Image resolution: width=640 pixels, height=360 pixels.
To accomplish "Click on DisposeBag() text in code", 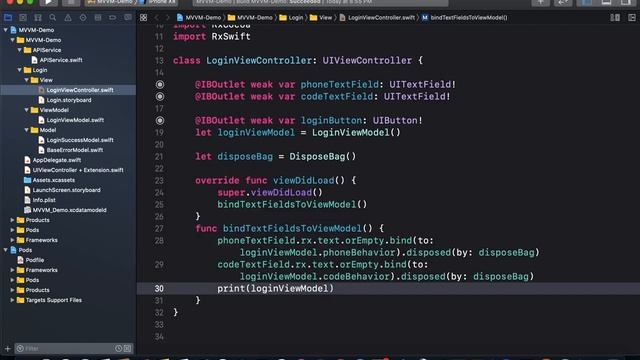I will [x=322, y=157].
